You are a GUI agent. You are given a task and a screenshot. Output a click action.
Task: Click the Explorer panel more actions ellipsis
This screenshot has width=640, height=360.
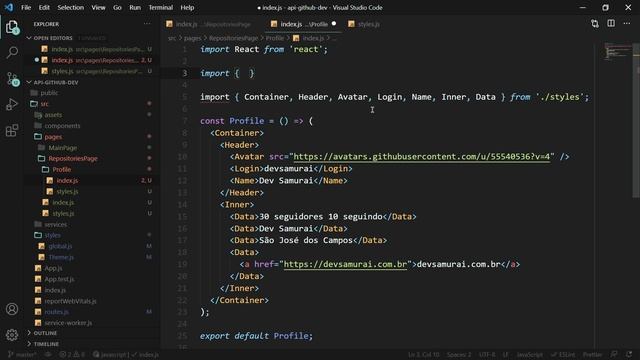pos(147,24)
